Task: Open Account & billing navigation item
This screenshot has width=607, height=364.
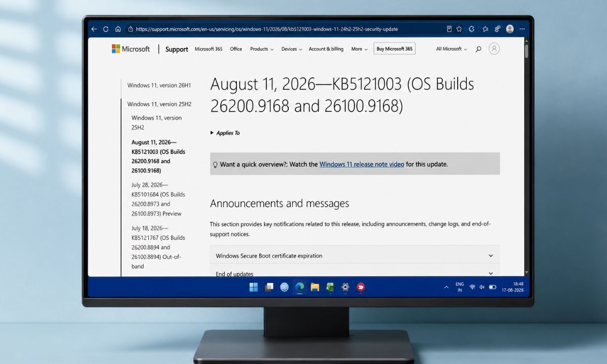Action: tap(326, 49)
